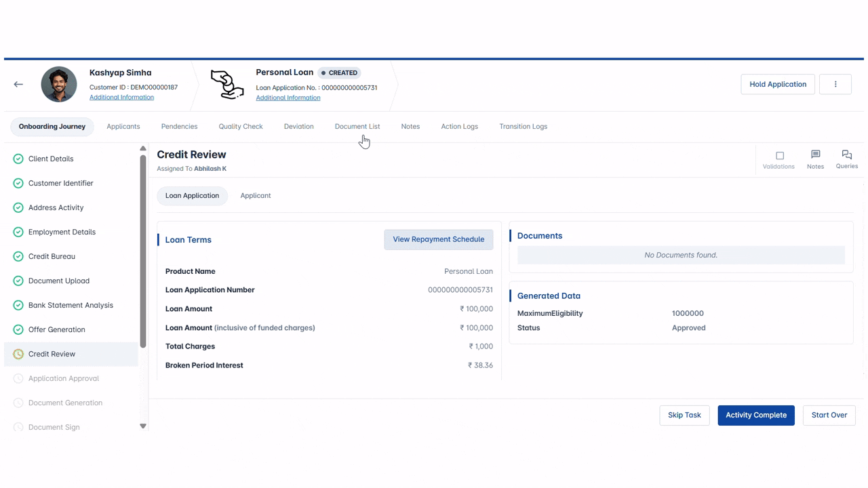Click View Repayment Schedule button

[x=439, y=239]
